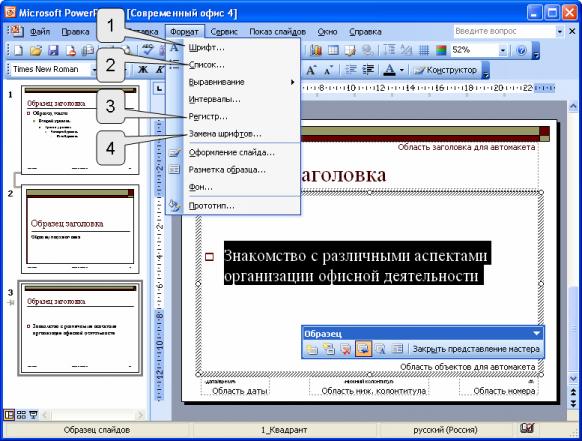582x441 pixels.
Task: Toggle italic with the К button
Action: (160, 69)
